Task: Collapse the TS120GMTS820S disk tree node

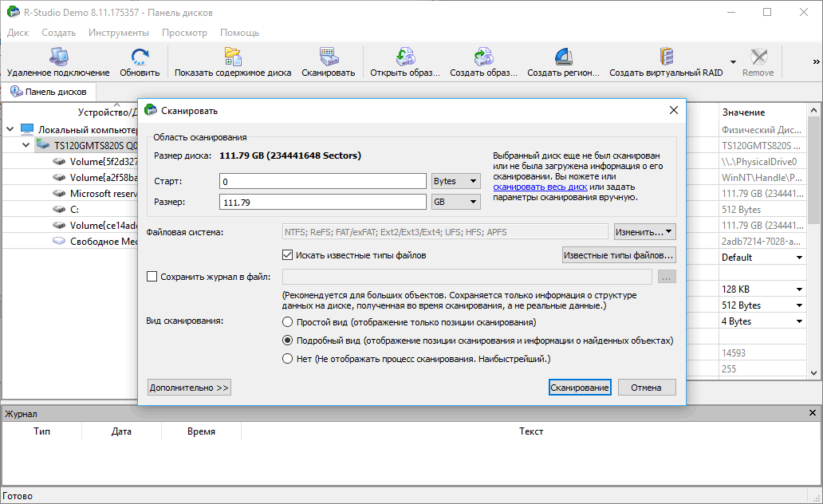Action: pos(26,145)
